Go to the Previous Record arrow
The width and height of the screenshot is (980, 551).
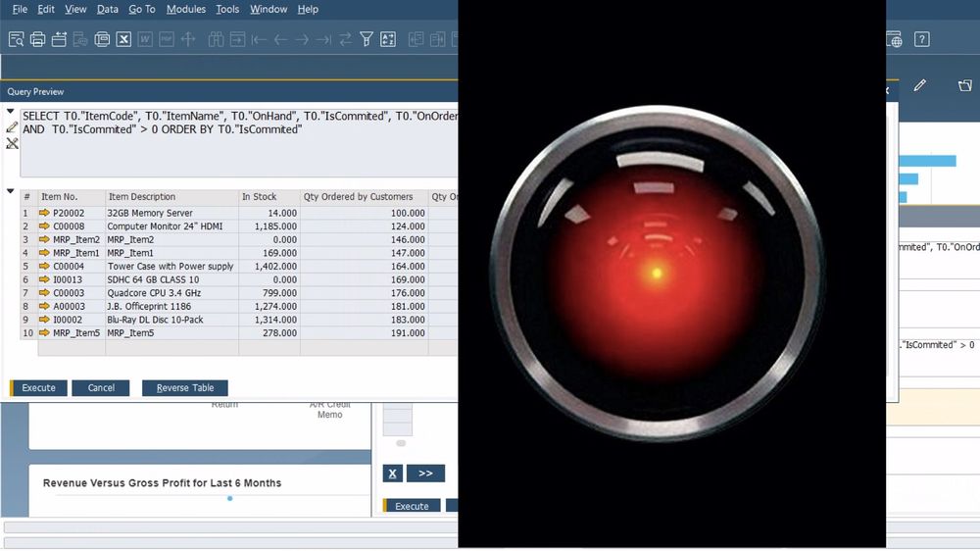(280, 39)
